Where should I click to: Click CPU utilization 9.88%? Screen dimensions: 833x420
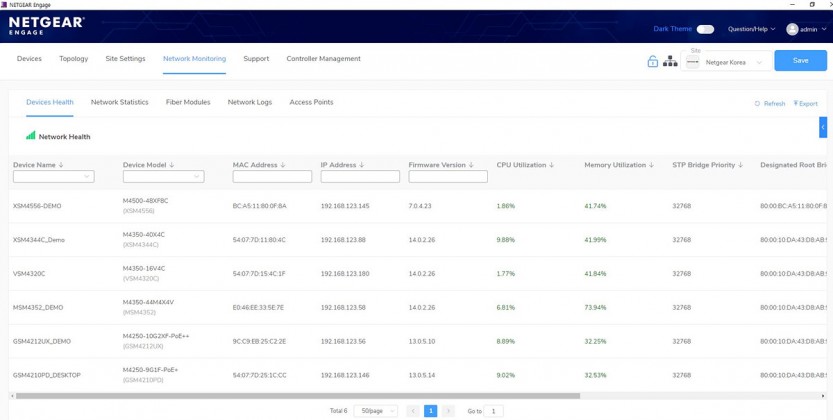coord(505,240)
